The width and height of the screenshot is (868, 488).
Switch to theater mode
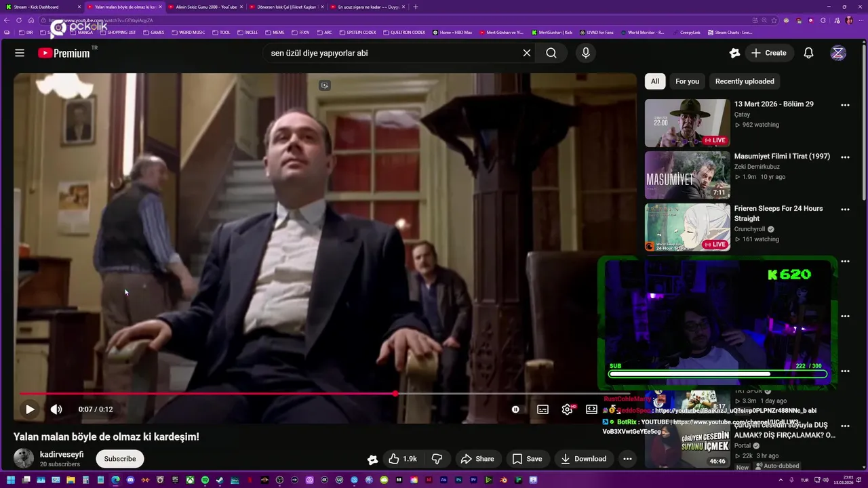click(x=591, y=409)
